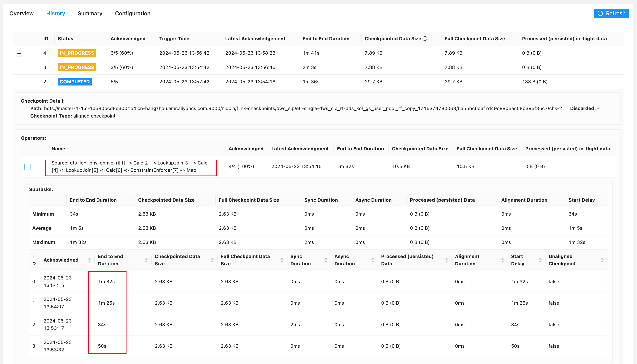
Task: Click the 1m 41s duration value
Action: click(x=311, y=53)
